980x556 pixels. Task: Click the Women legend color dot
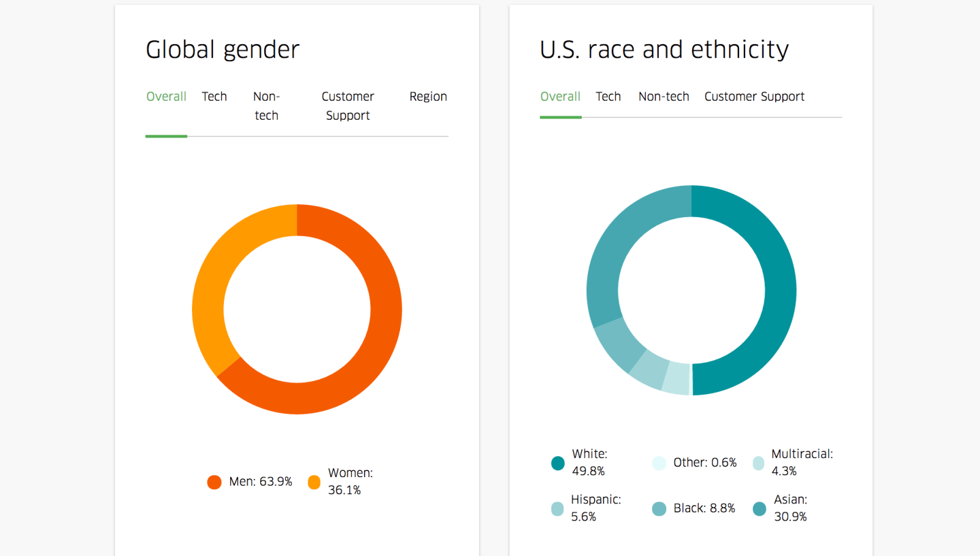coord(314,481)
